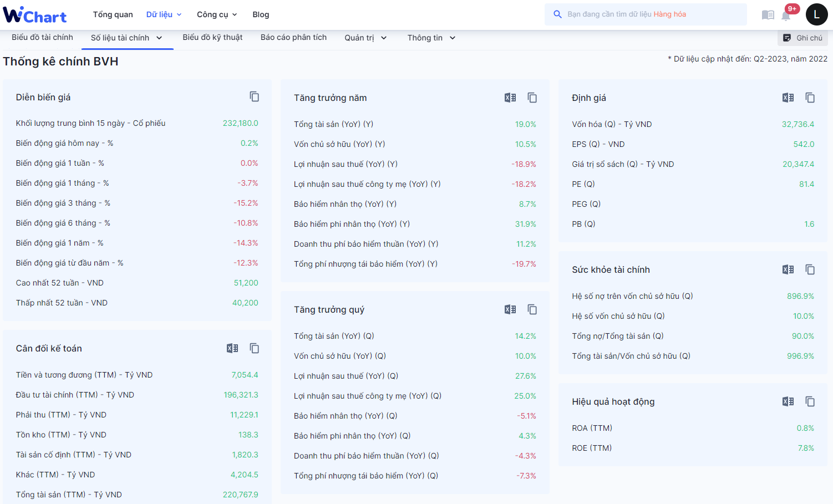Click Thấp nhất 52 tuần value 40,200

pyautogui.click(x=245, y=303)
